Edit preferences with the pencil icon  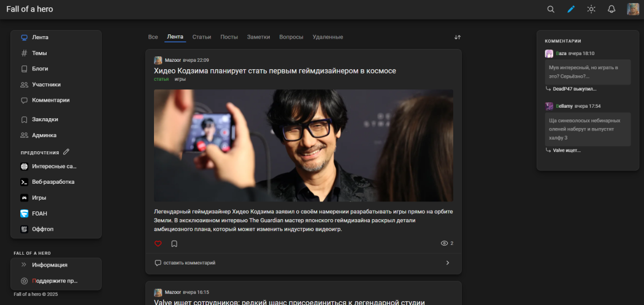(x=66, y=152)
